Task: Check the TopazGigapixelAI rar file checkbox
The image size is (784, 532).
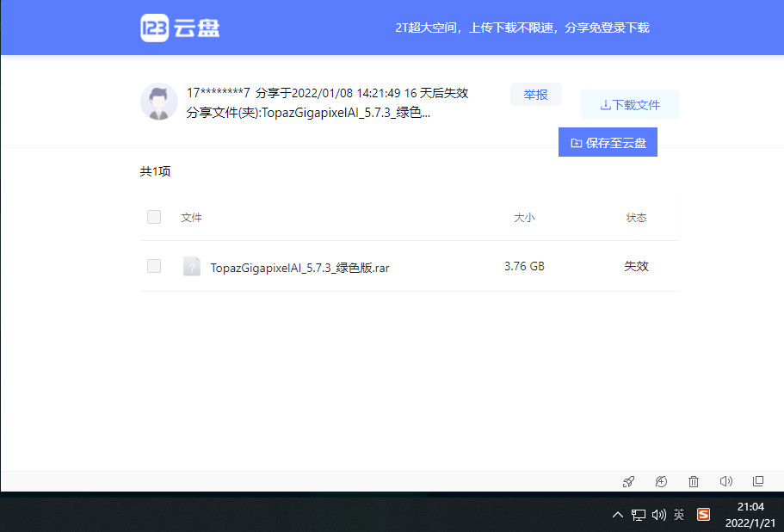Action: pos(154,266)
